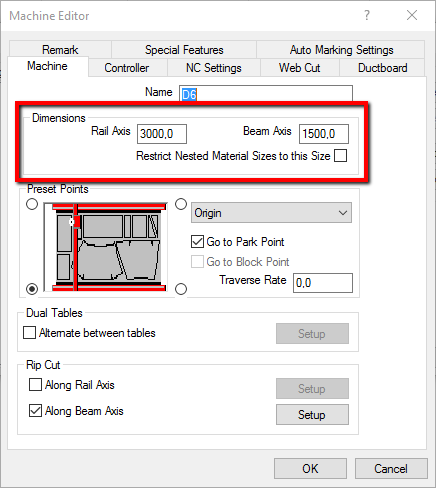Select the bottom-right preset point radio button
The image size is (436, 488).
(x=181, y=289)
